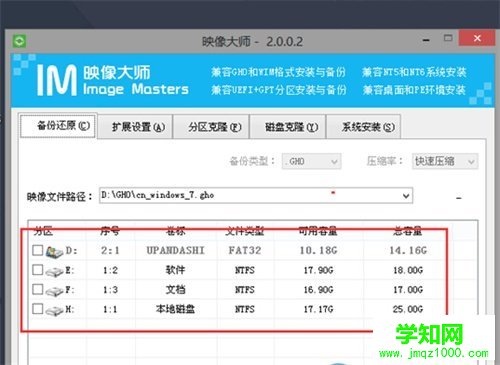Click the 分区 column header
The image size is (500, 365).
tap(43, 231)
